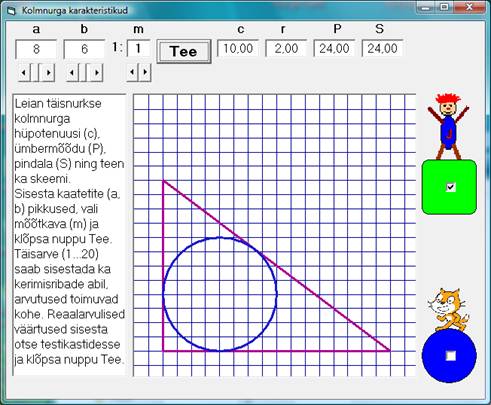Click right arrow of the a scrollbar
The height and width of the screenshot is (405, 491).
(48, 72)
